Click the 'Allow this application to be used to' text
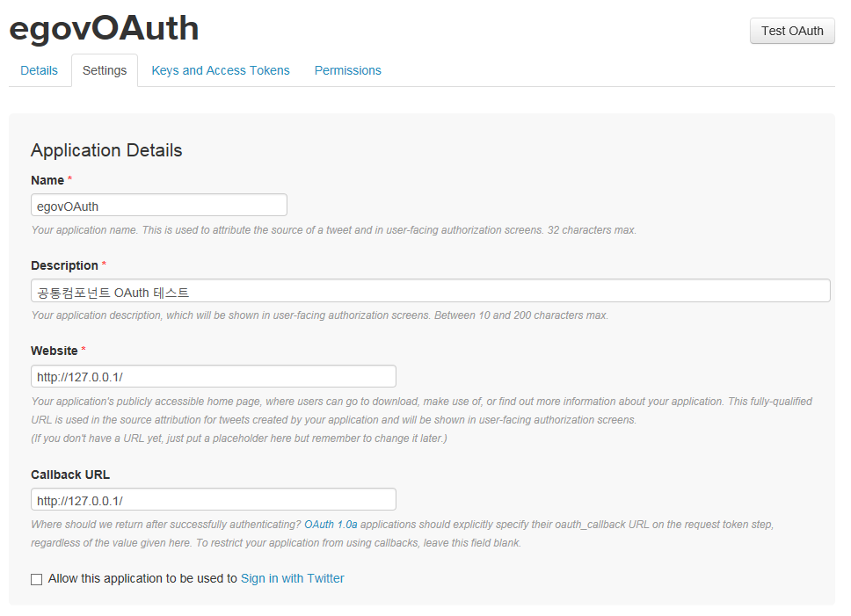This screenshot has height=616, width=851. [x=142, y=578]
